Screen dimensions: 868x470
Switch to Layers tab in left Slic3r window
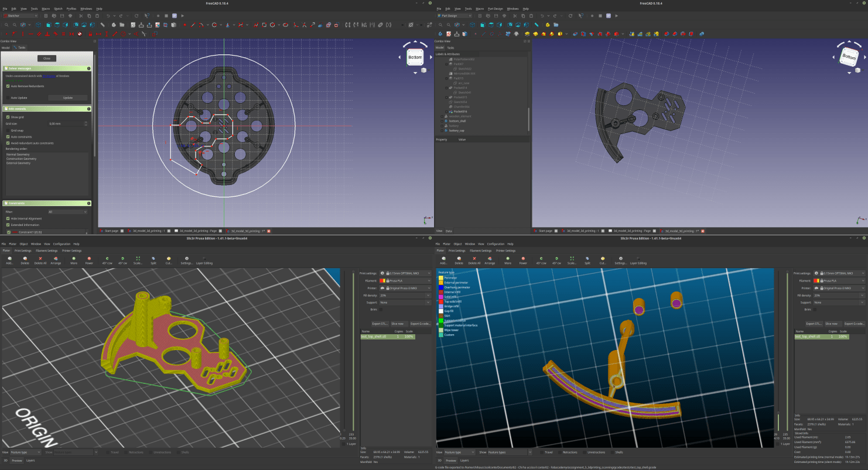[30, 461]
